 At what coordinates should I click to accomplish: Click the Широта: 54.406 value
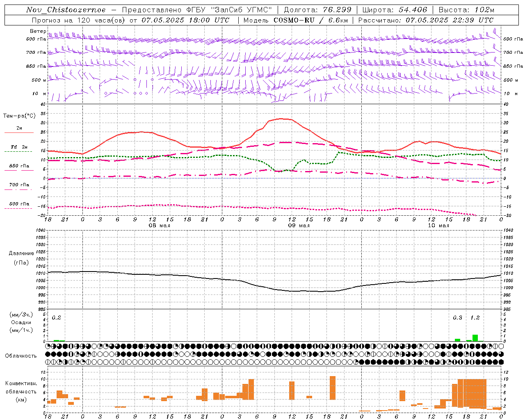pyautogui.click(x=395, y=10)
